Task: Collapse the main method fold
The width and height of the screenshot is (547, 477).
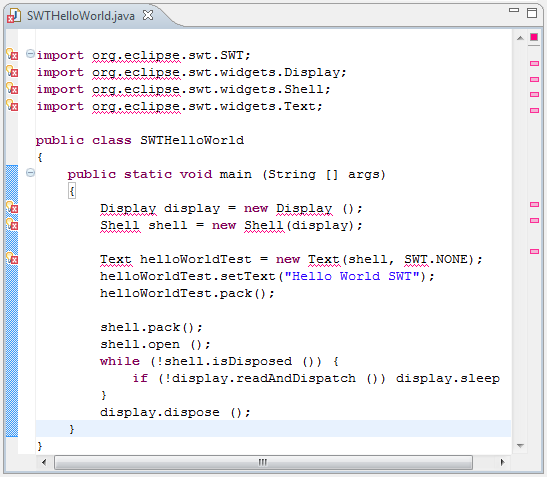Action: 30,173
